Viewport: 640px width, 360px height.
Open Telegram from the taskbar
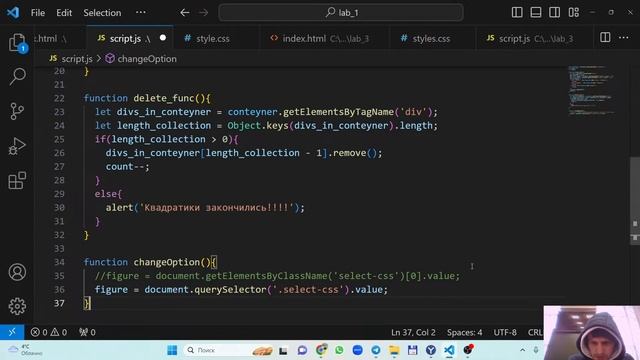(x=376, y=350)
